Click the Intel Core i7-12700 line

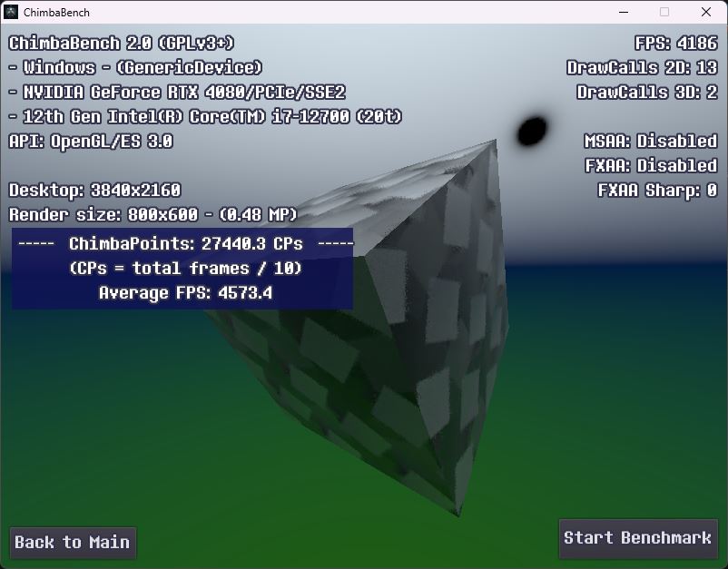[x=205, y=116]
